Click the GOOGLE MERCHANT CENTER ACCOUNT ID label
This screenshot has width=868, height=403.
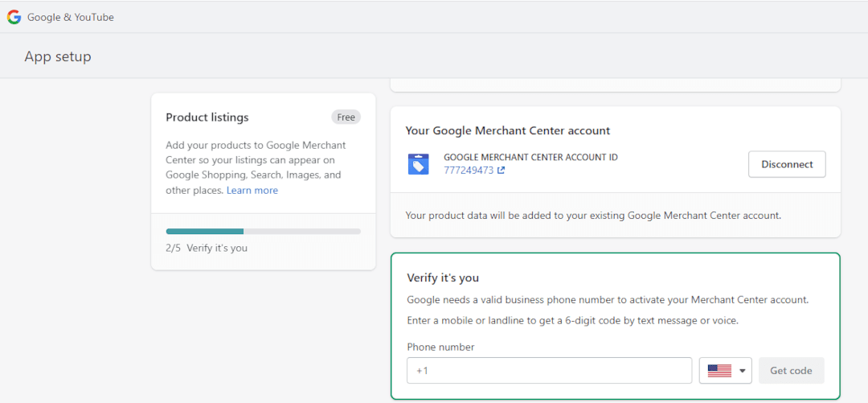point(530,158)
